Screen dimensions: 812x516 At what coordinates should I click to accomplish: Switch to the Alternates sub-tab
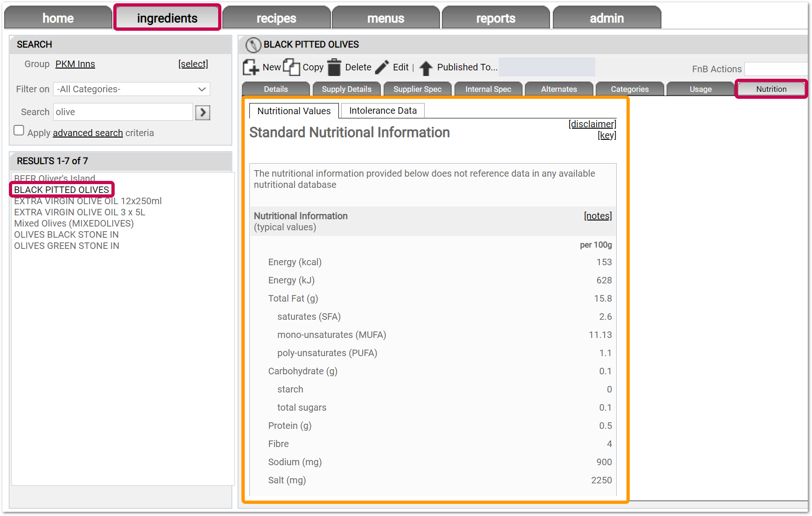tap(559, 89)
